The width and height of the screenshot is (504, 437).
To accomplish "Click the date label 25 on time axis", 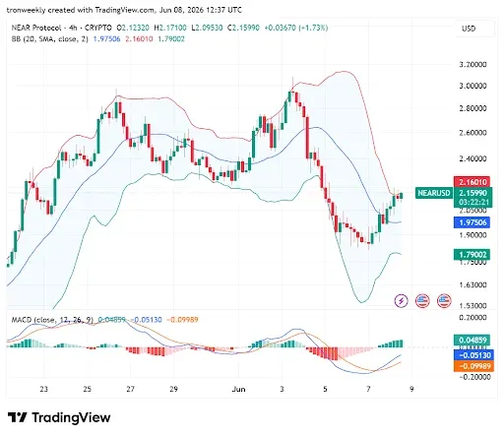I will coord(87,389).
